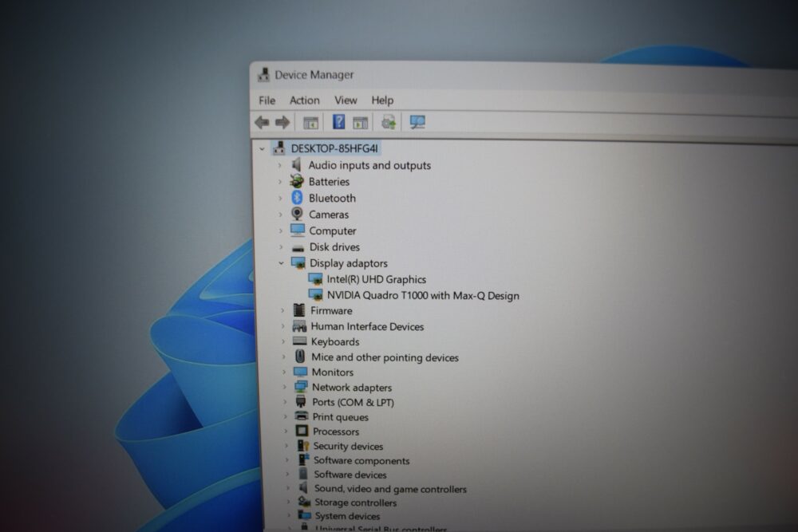The width and height of the screenshot is (798, 532).
Task: Select 'Sound, video and game controllers' label
Action: coord(390,489)
